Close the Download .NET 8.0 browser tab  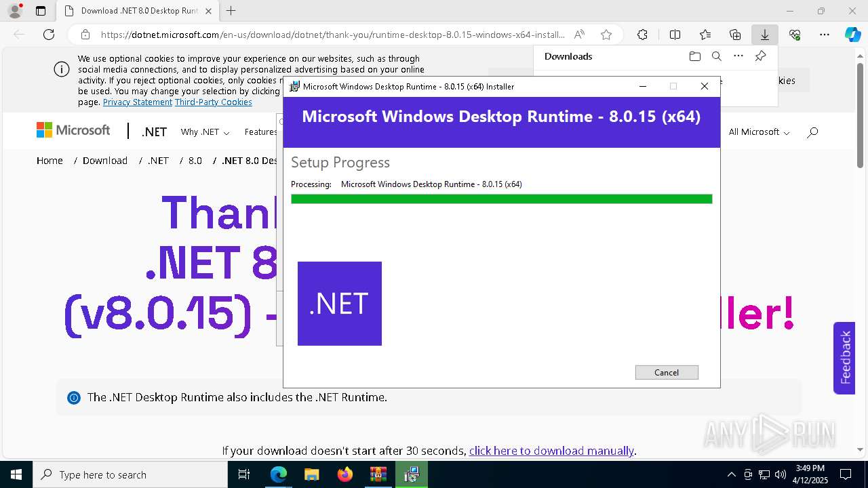[x=208, y=11]
